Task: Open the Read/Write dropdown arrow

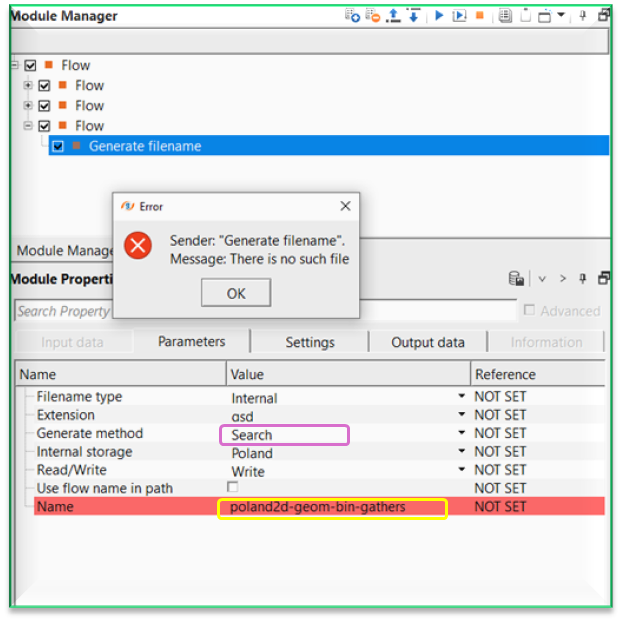Action: (x=461, y=469)
